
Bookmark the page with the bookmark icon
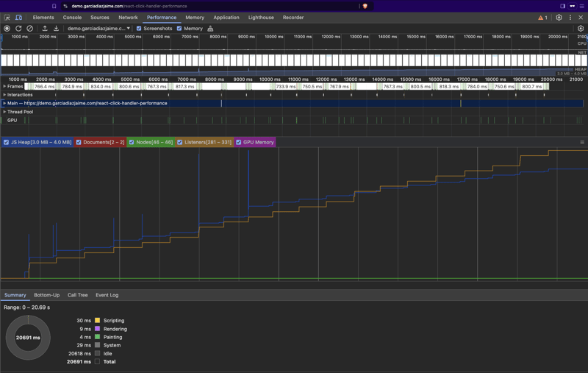tap(54, 6)
